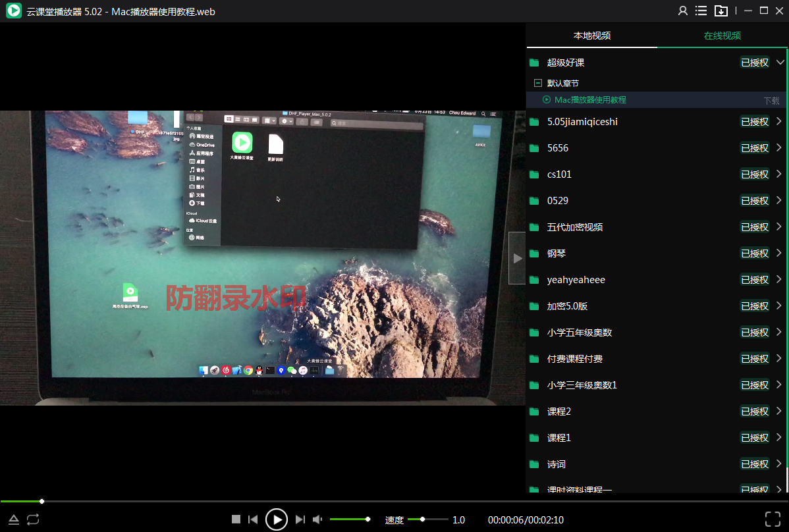Mute the audio with speaker icon
The width and height of the screenshot is (789, 532).
[317, 519]
